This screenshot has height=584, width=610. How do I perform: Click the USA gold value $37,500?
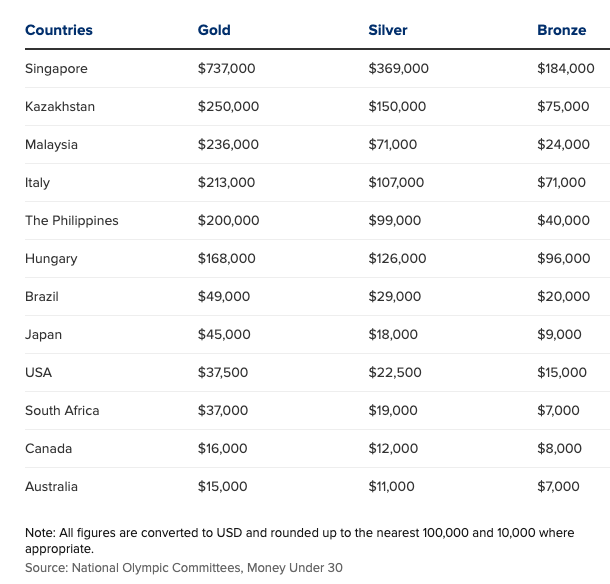(x=223, y=372)
